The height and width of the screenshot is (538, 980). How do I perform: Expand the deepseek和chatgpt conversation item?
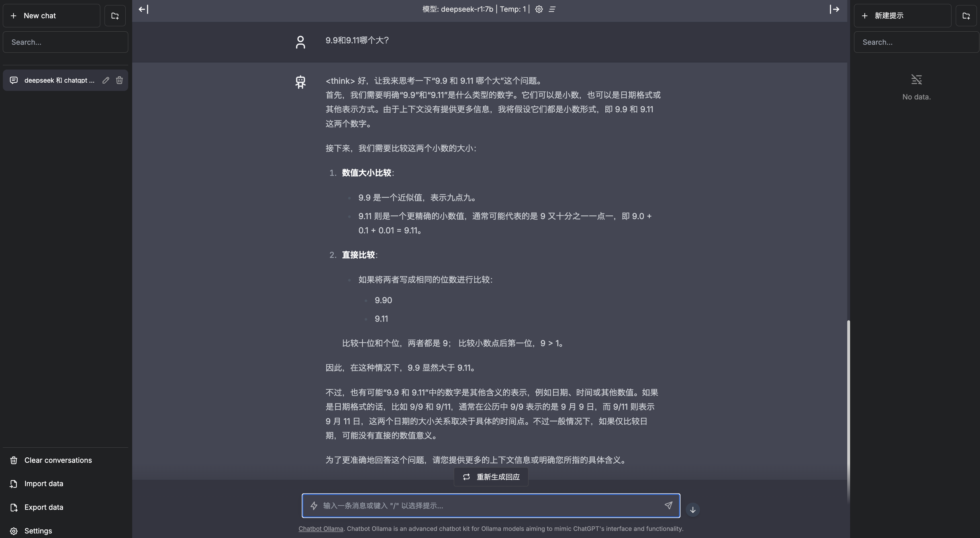[x=60, y=80]
